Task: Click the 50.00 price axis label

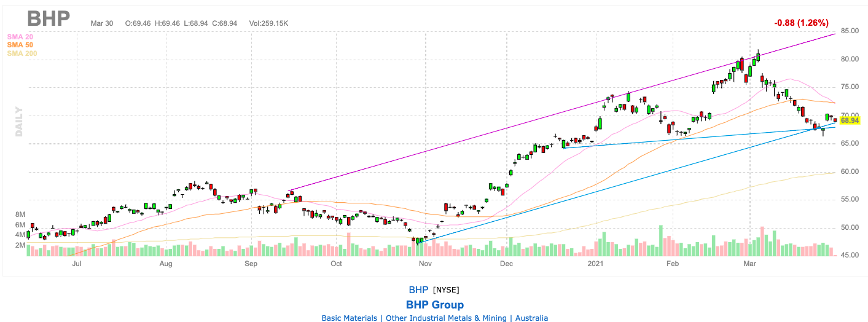Action: coord(850,227)
